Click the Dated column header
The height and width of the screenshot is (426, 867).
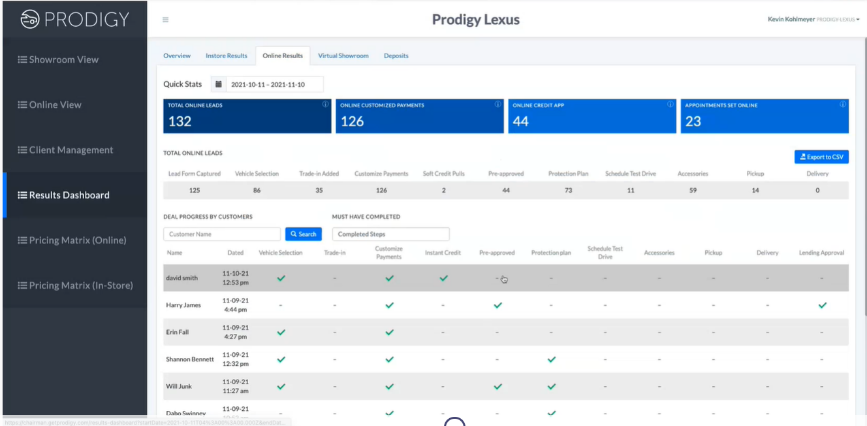[x=236, y=253]
